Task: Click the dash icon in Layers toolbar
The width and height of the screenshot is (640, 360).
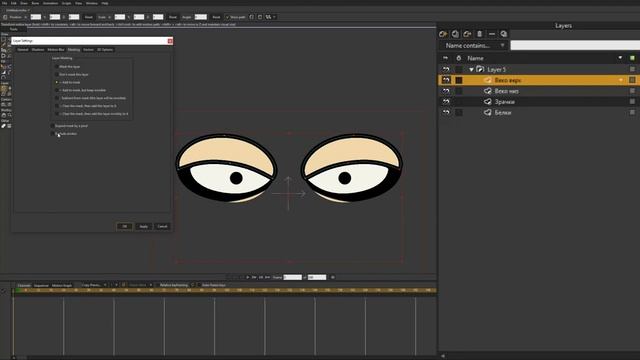Action: pos(492,34)
